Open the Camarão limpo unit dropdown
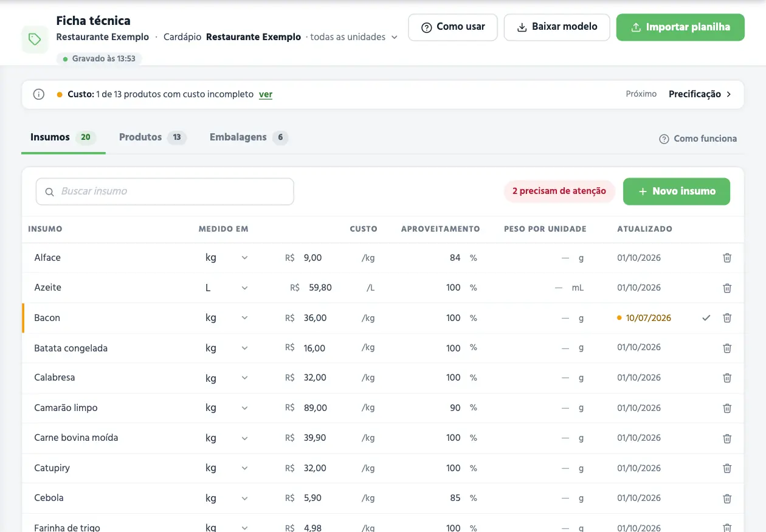Image resolution: width=766 pixels, height=532 pixels. pos(227,408)
